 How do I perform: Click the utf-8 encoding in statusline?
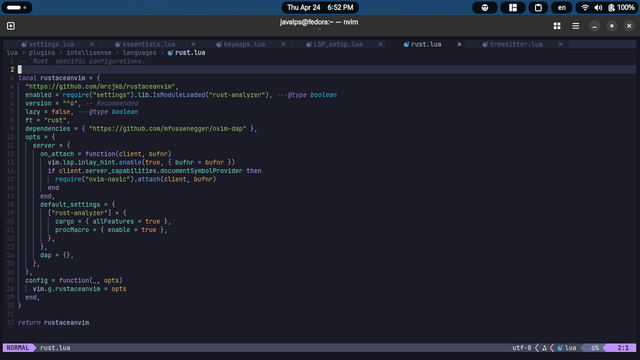point(522,348)
